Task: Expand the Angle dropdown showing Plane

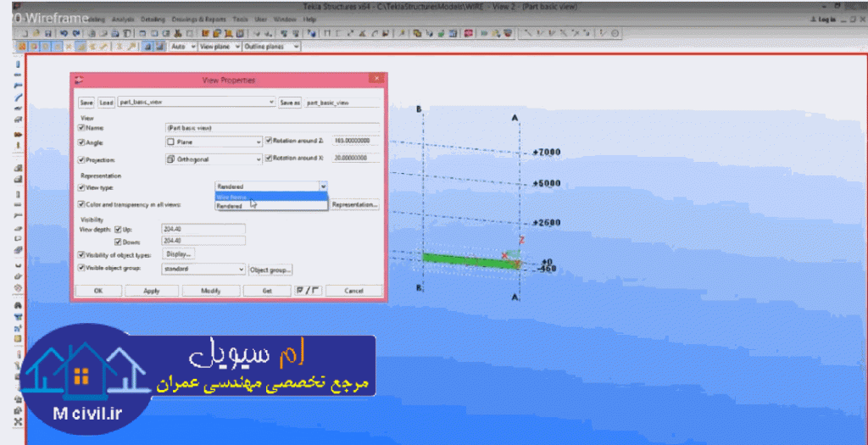Action: [x=258, y=142]
